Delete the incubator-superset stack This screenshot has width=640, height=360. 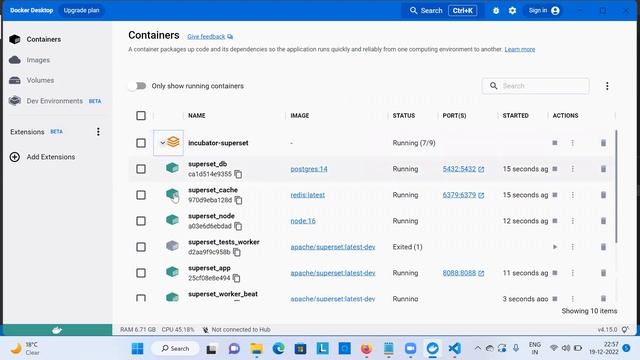click(603, 143)
